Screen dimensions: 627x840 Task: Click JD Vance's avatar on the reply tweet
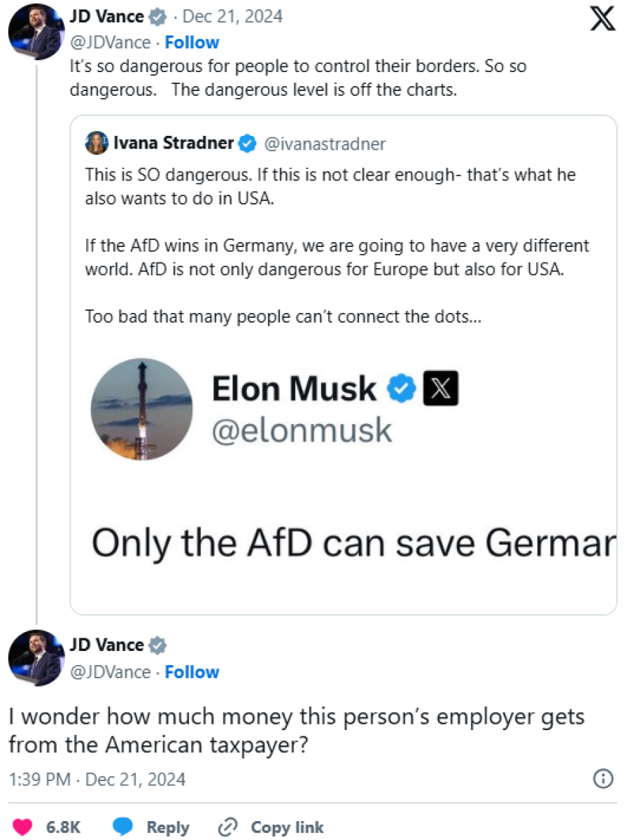pyautogui.click(x=36, y=658)
